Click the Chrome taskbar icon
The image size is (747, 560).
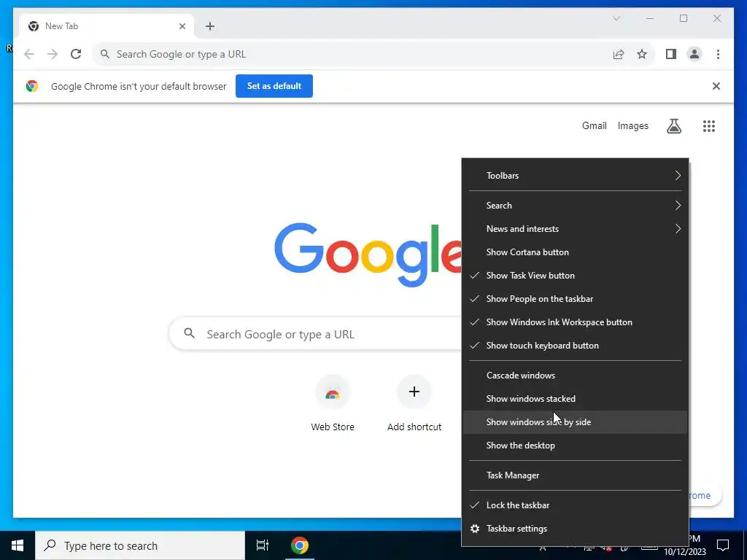coord(300,545)
